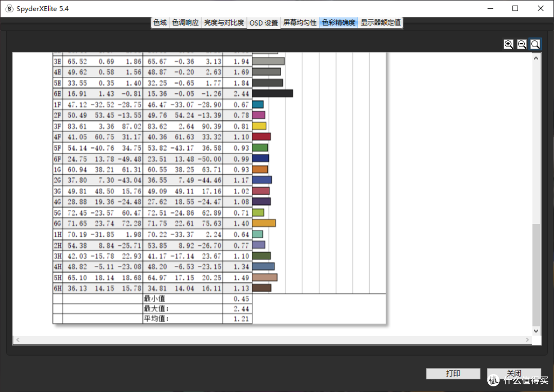Screen dimensions: 554x392
Task: Click the delta value 1.84 in row 5E
Action: tap(241, 83)
